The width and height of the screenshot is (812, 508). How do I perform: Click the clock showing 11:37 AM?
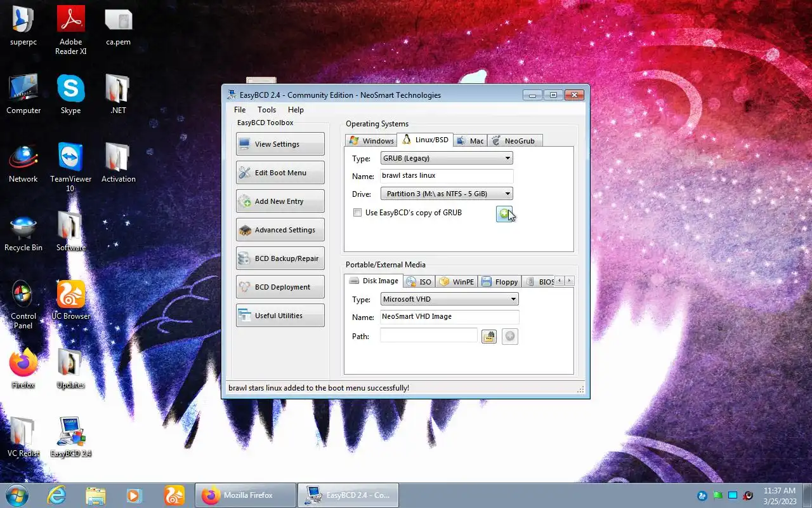coord(780,491)
